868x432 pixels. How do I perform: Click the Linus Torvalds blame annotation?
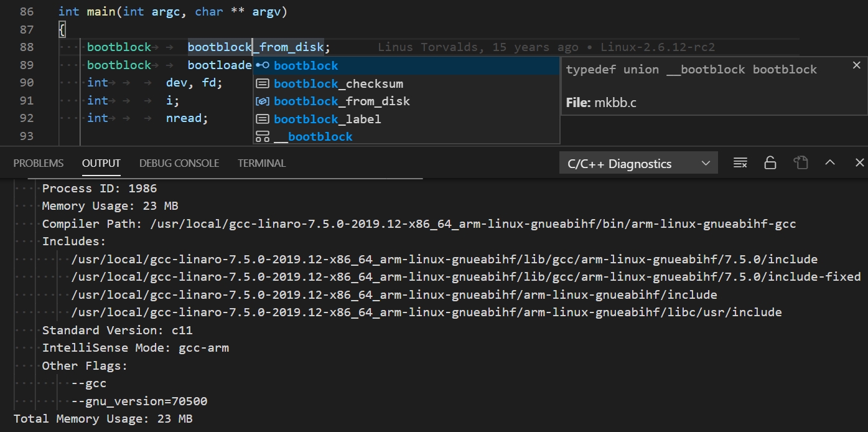coord(546,47)
